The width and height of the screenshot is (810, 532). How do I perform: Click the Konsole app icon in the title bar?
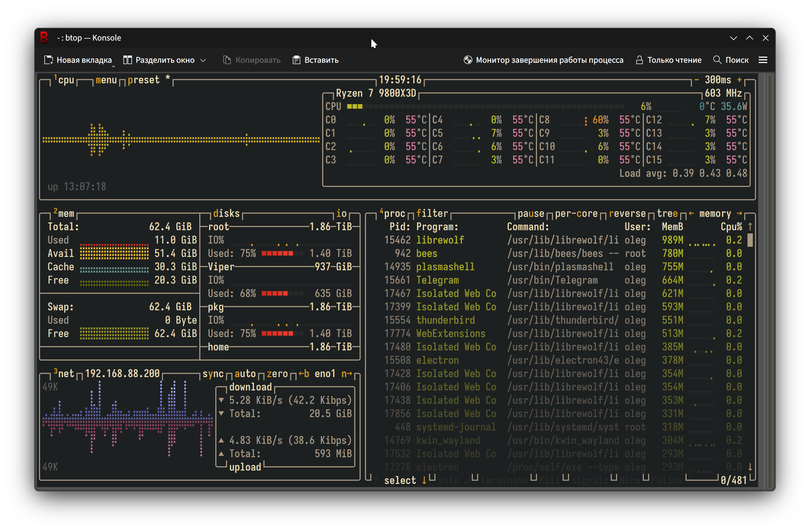[44, 37]
